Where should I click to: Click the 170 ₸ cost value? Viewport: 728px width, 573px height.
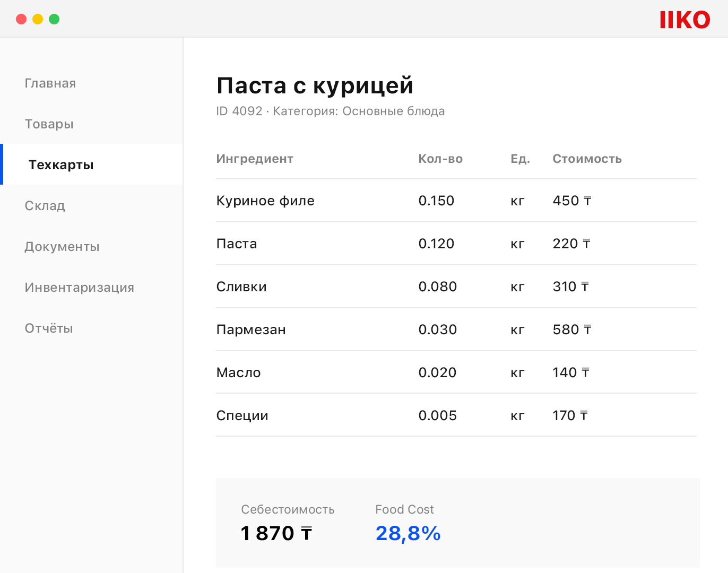(x=570, y=415)
